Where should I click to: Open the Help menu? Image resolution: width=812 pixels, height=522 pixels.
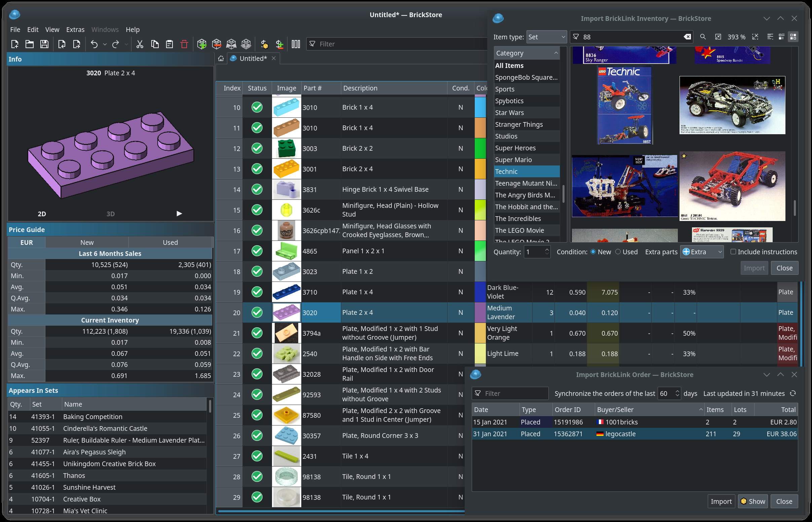pyautogui.click(x=132, y=30)
